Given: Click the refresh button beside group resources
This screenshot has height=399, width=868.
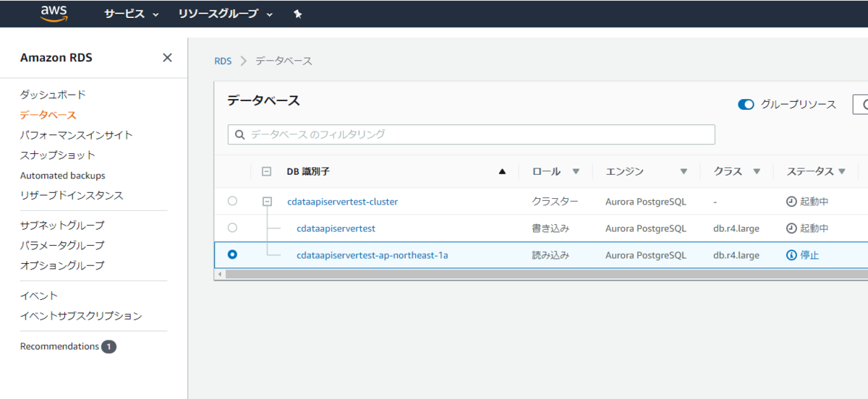Looking at the screenshot, I should [x=861, y=105].
